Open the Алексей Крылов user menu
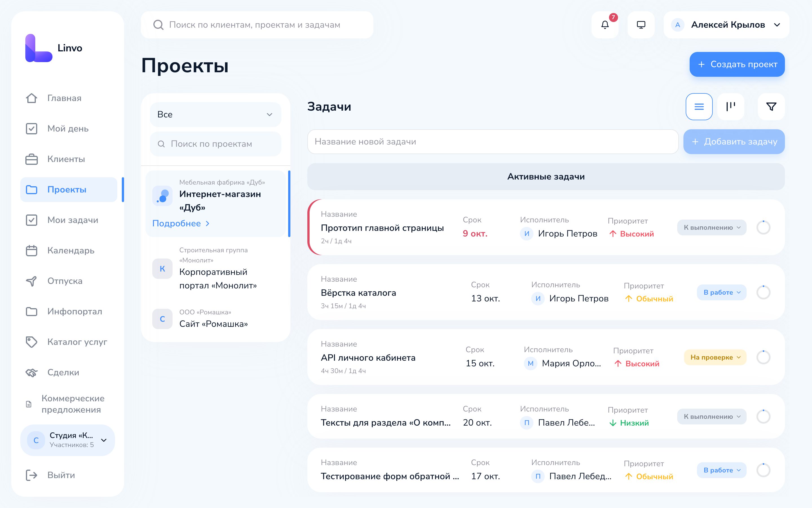 726,25
